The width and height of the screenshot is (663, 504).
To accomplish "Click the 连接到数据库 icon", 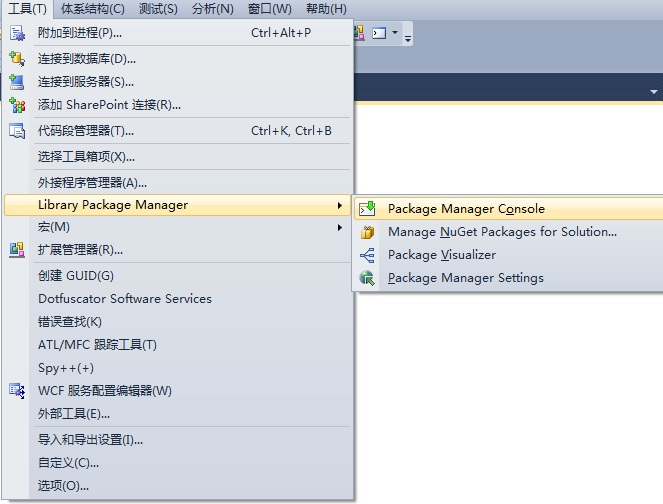I will click(17, 59).
